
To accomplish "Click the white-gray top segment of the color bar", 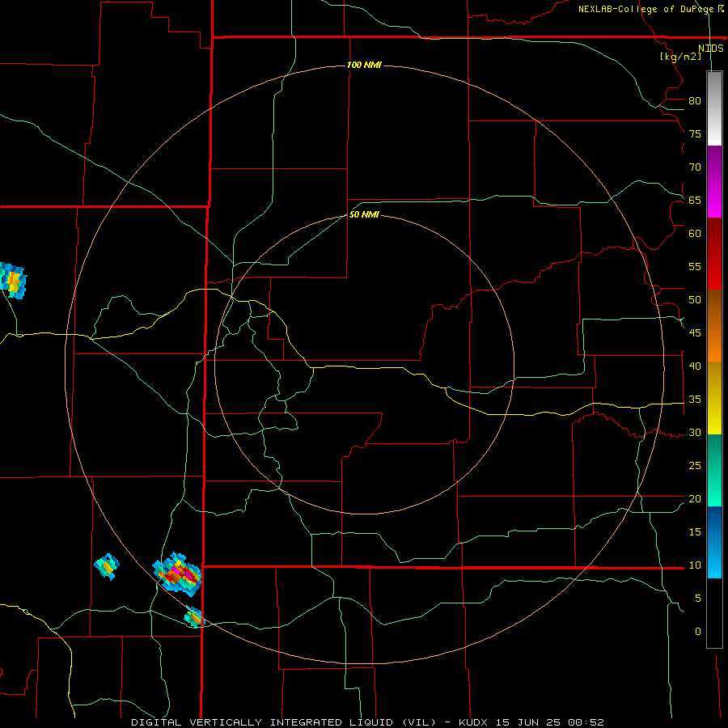I will pos(714,108).
